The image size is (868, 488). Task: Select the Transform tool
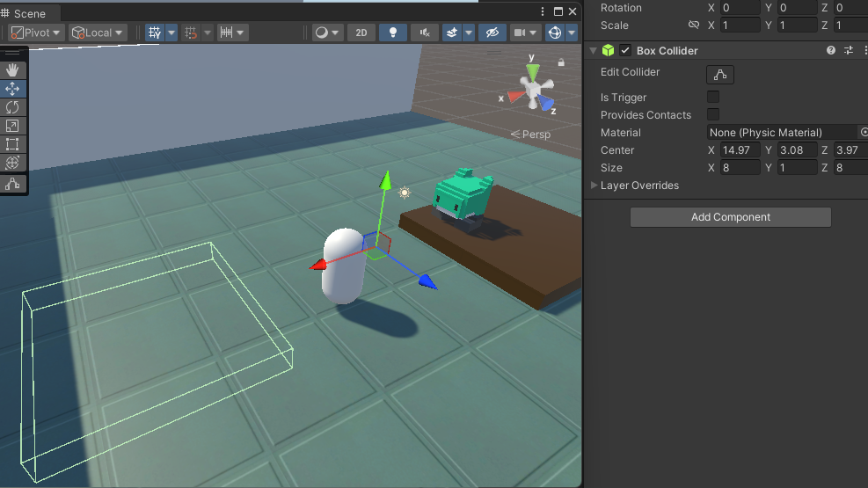click(12, 163)
